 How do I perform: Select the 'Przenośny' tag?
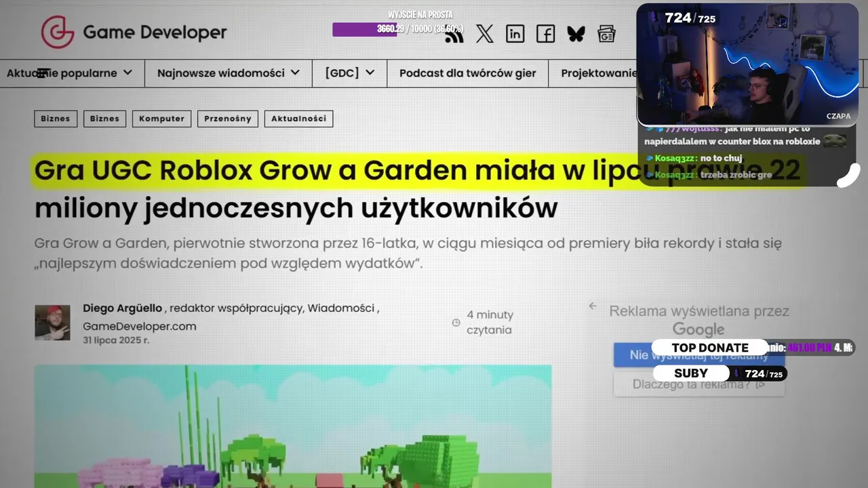[228, 119]
